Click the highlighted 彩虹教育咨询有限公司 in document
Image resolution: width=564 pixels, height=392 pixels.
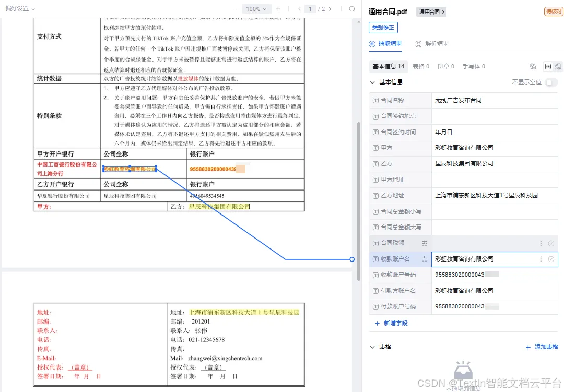click(x=130, y=169)
